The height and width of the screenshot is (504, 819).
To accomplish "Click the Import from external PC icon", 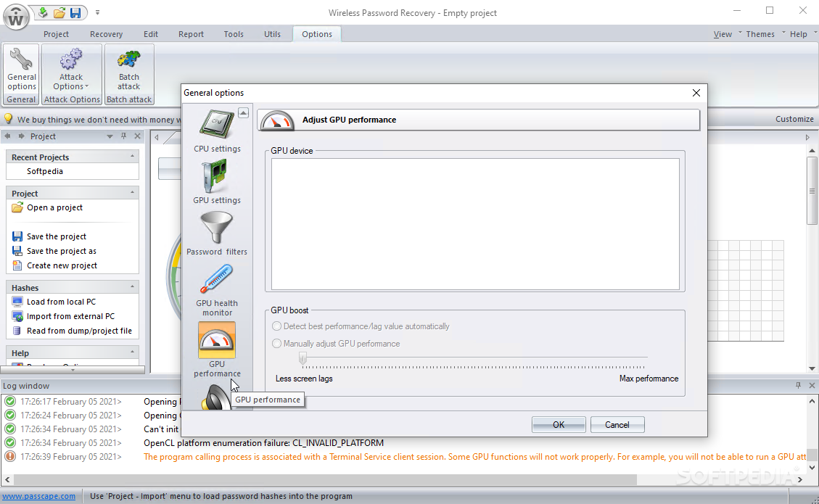I will click(17, 316).
